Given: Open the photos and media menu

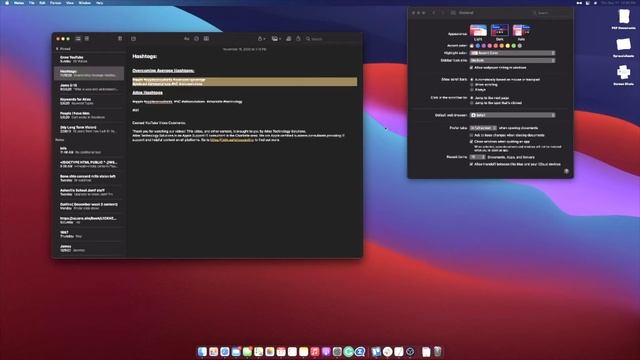Looking at the screenshot, I should click(x=276, y=38).
